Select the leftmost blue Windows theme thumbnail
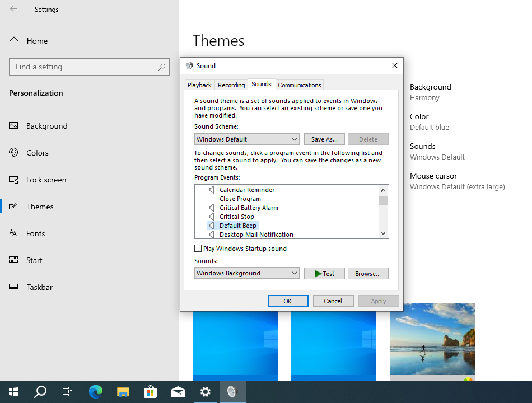The height and width of the screenshot is (403, 532). 235,346
